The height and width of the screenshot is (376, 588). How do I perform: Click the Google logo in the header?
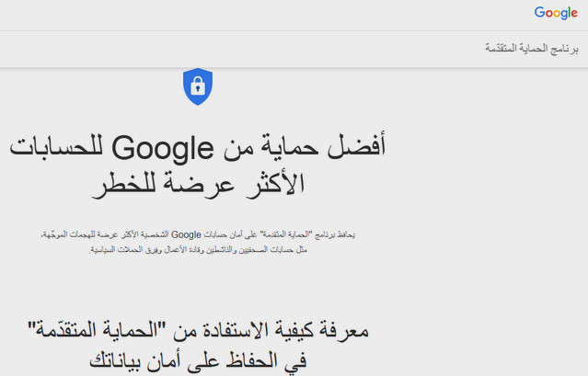coord(556,13)
